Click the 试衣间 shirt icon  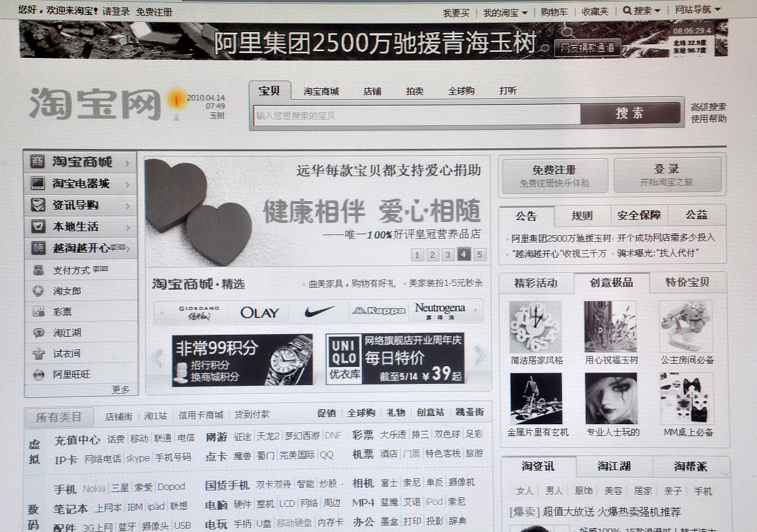pyautogui.click(x=39, y=353)
